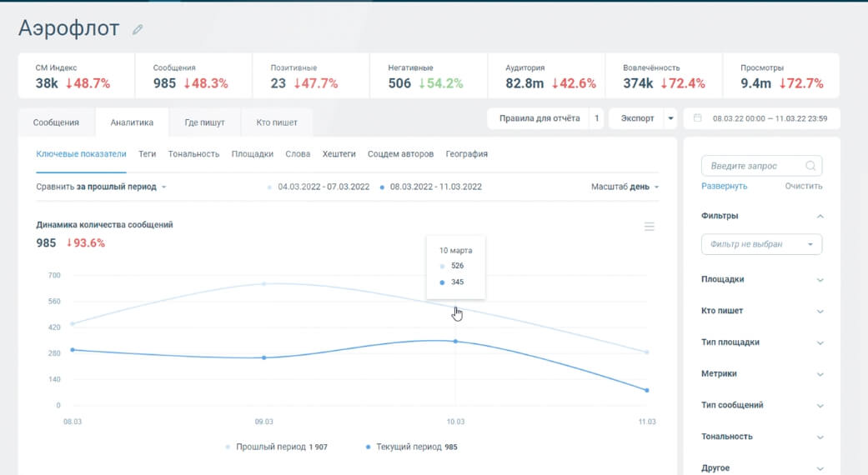The image size is (868, 475).
Task: Click the 10.03 data point on current line
Action: click(x=455, y=341)
